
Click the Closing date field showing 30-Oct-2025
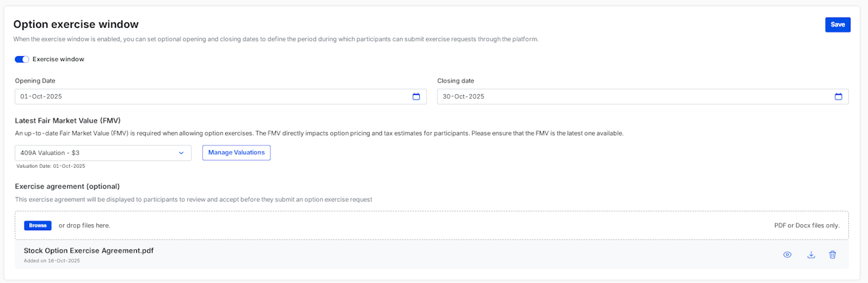pos(624,97)
